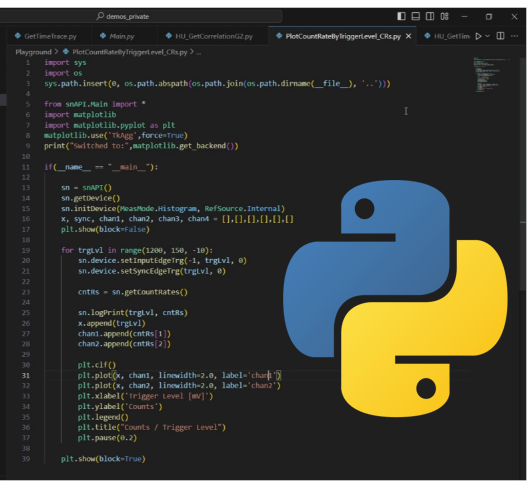
Task: Click 'plt.pause(0.2)' line
Action: [x=107, y=438]
